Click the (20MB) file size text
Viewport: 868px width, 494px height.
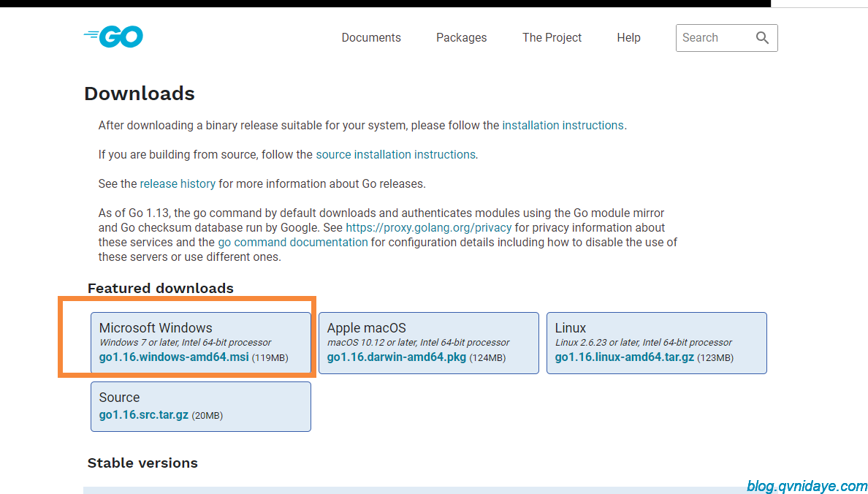207,415
